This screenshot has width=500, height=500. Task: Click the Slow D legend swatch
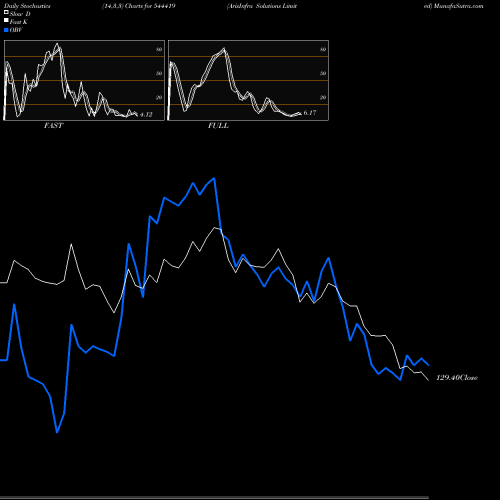click(x=6, y=12)
